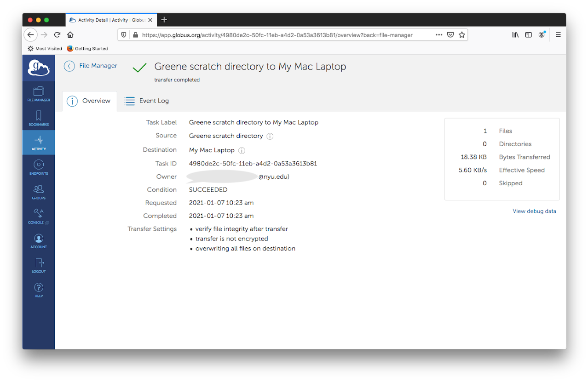Open the Groups sidebar icon
Viewport: 588px width, 382px height.
click(39, 191)
